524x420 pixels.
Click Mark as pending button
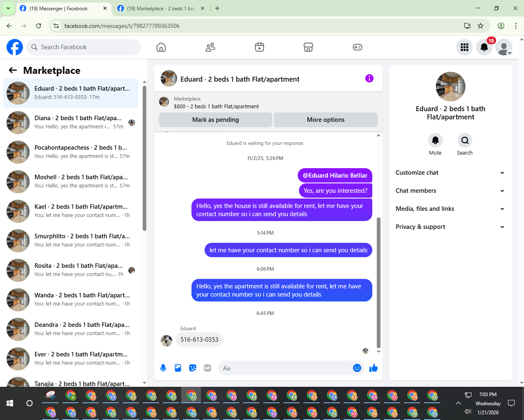click(x=216, y=120)
